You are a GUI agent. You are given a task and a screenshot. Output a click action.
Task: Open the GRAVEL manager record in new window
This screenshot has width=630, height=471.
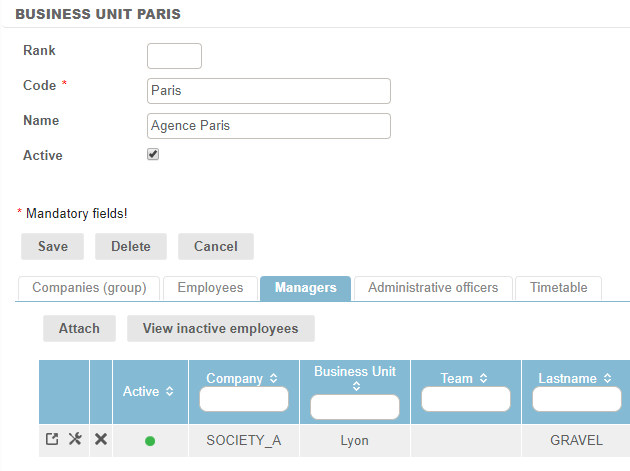click(52, 439)
